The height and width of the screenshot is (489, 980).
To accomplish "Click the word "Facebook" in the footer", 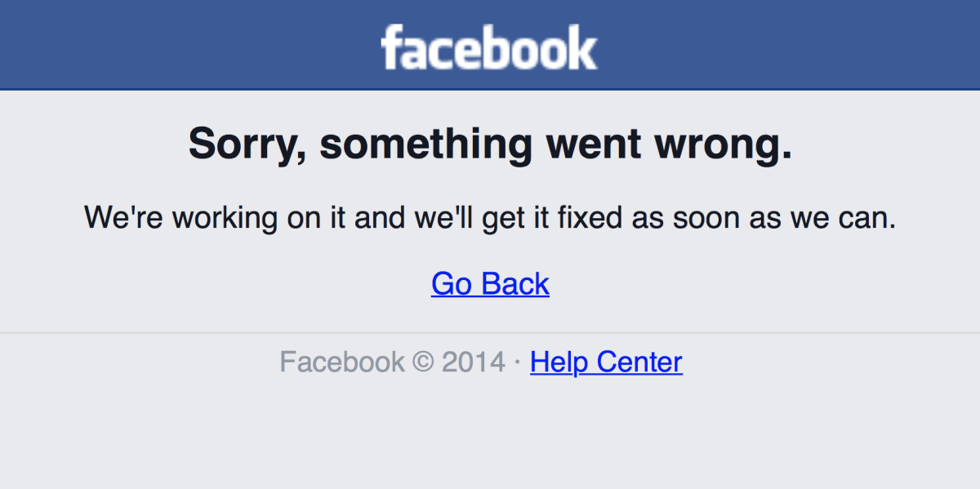I will point(341,362).
